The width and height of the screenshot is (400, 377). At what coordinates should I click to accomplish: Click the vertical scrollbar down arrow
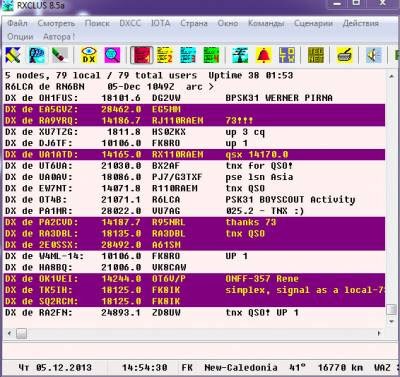pyautogui.click(x=391, y=321)
